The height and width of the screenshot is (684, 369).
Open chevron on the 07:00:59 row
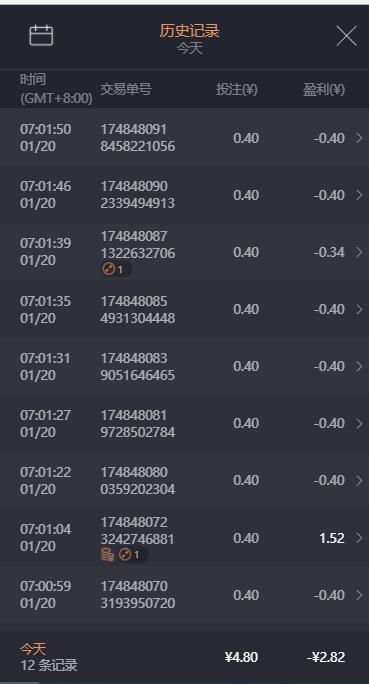[359, 595]
